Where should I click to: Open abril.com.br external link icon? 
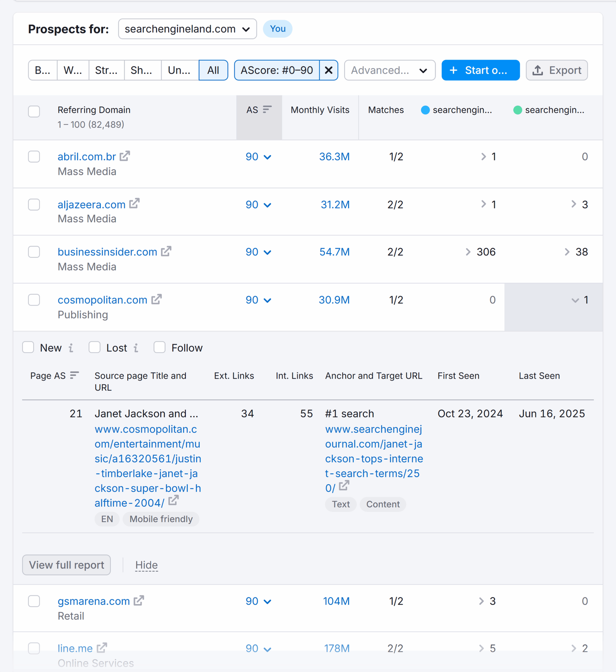pyautogui.click(x=125, y=156)
